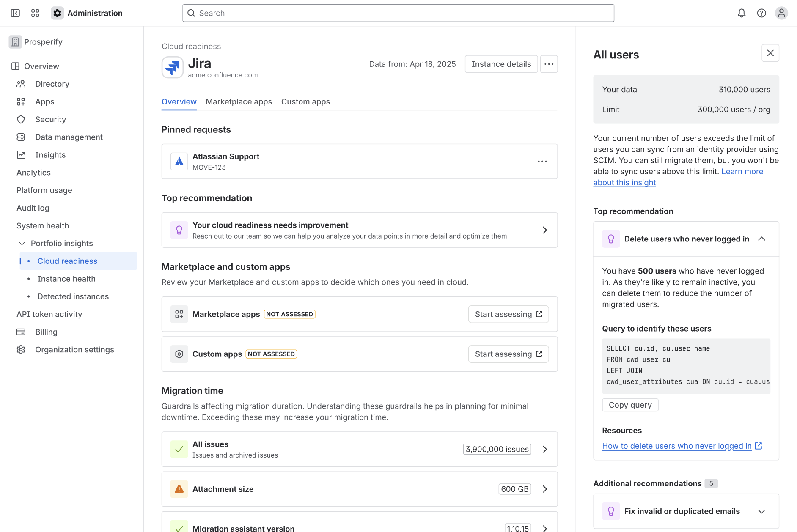Click the notifications bell icon
Viewport: 797px width, 532px height.
click(x=741, y=13)
